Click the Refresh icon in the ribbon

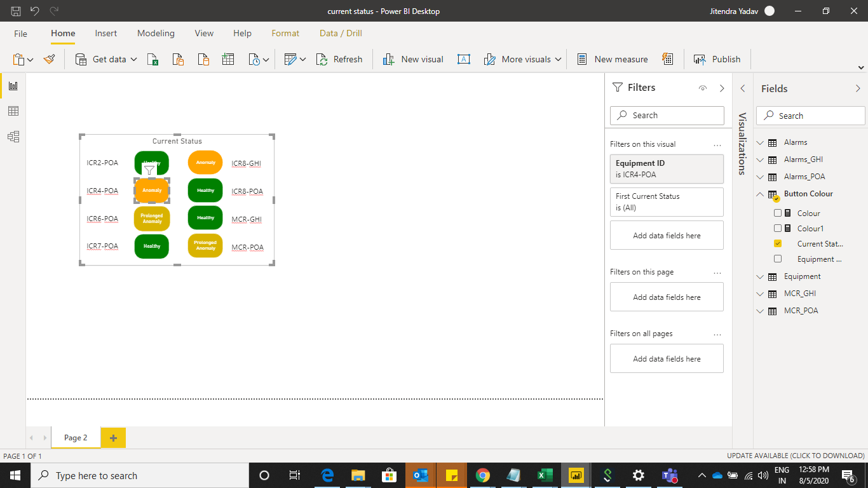click(x=322, y=59)
